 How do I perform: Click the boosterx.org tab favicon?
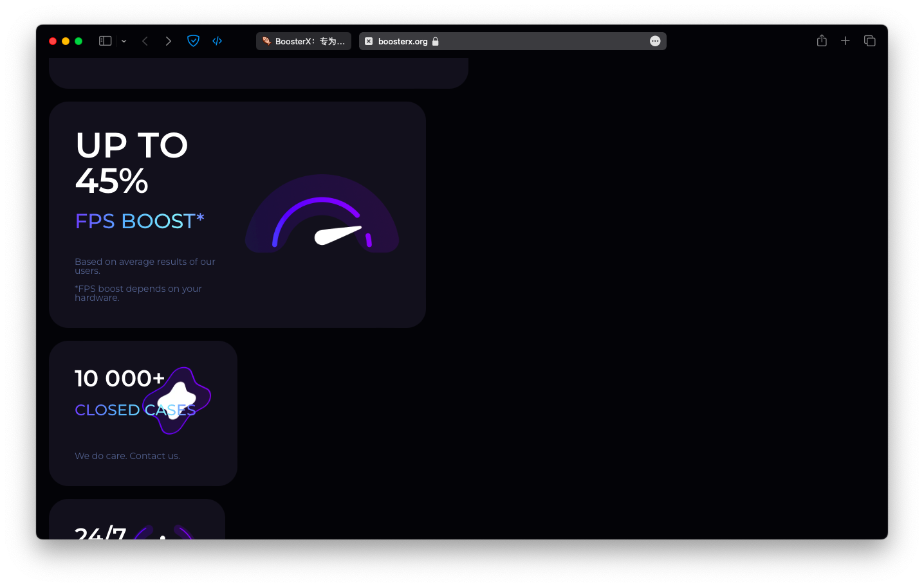click(x=369, y=41)
